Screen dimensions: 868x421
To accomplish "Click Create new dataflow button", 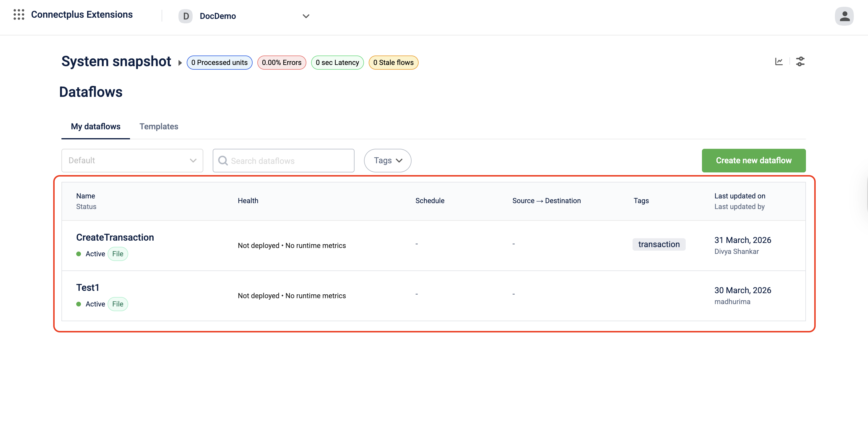I will (x=753, y=161).
